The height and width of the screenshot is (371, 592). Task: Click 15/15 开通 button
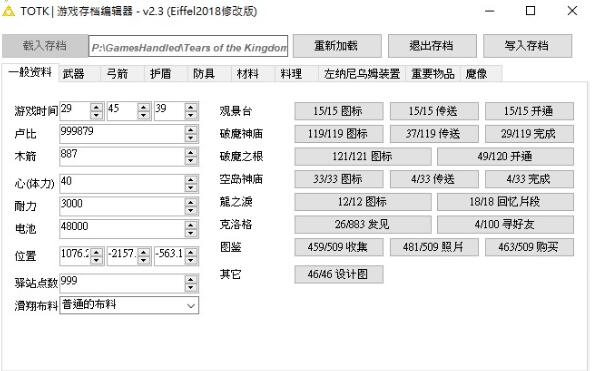[529, 111]
